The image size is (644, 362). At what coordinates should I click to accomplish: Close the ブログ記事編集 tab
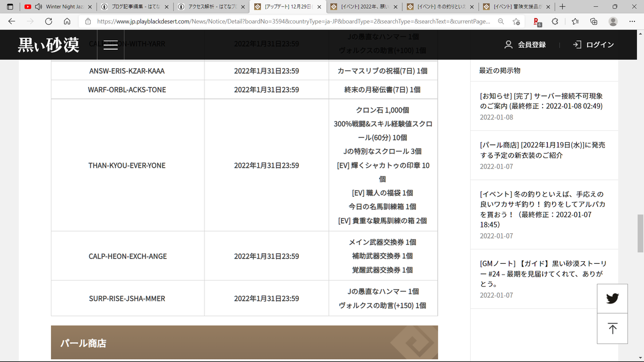(167, 7)
